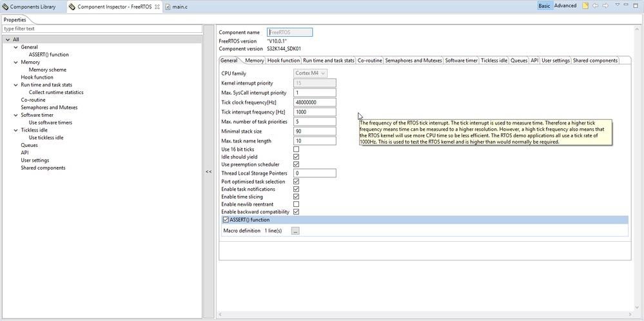
Task: Select Semaphores and Mutexes tree item
Action: coord(49,108)
